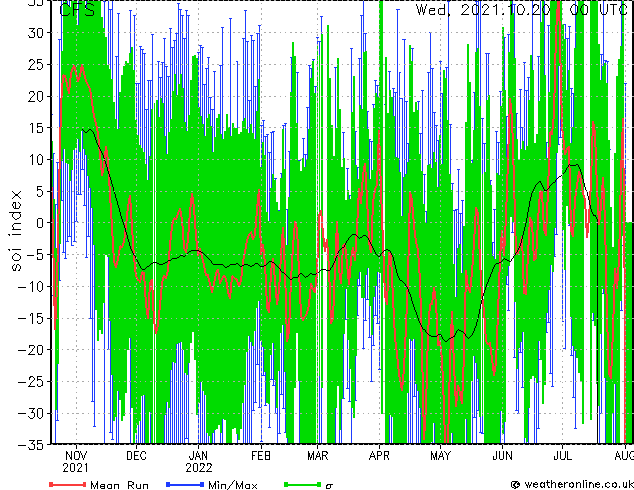
Task: Click the y-axis value -30
Action: click(x=32, y=413)
